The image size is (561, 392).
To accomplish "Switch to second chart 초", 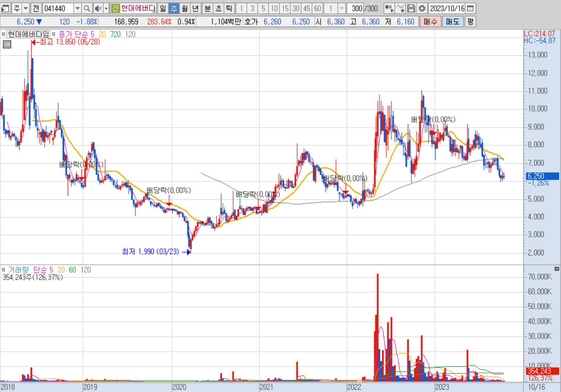I will [218, 8].
